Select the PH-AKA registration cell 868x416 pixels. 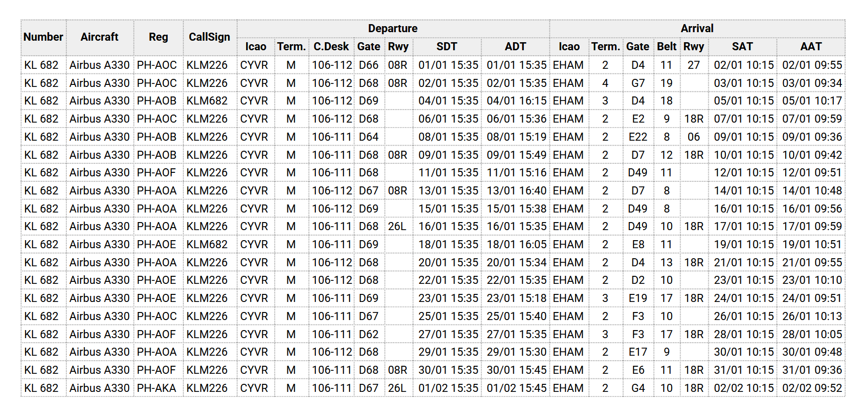157,388
